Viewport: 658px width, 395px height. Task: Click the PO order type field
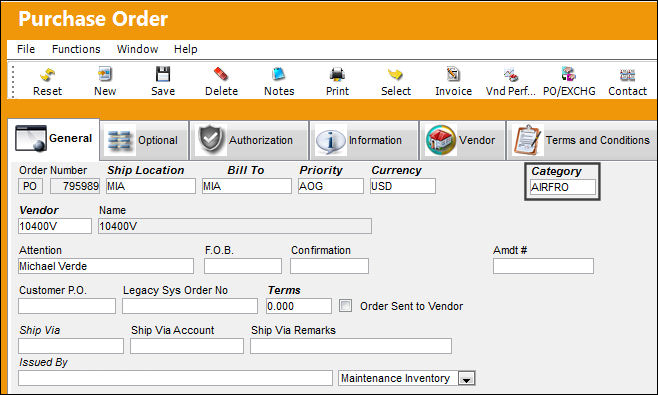pyautogui.click(x=30, y=186)
